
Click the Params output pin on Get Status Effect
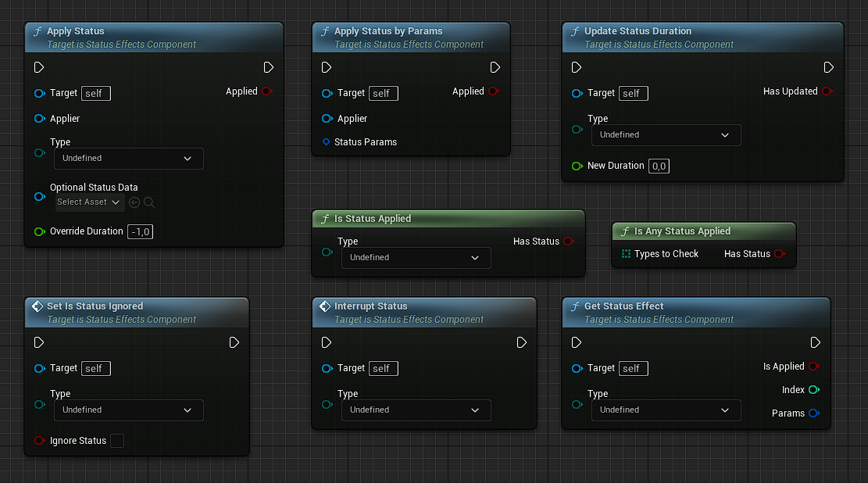coord(813,413)
